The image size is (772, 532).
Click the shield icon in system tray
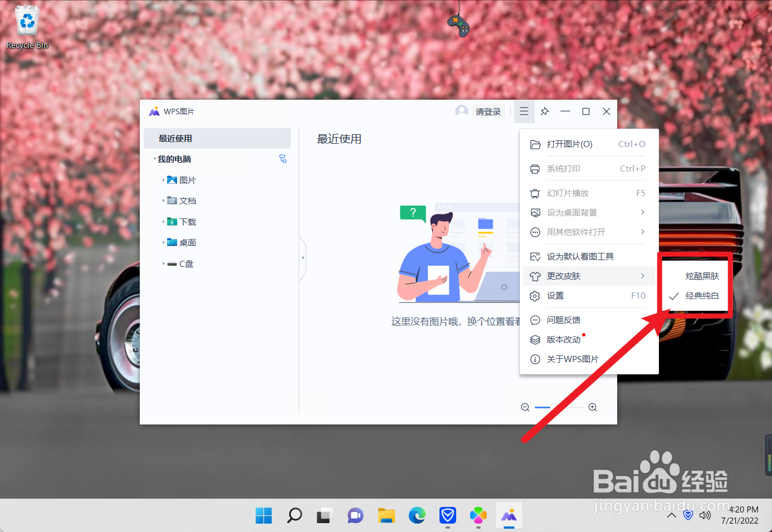[688, 515]
